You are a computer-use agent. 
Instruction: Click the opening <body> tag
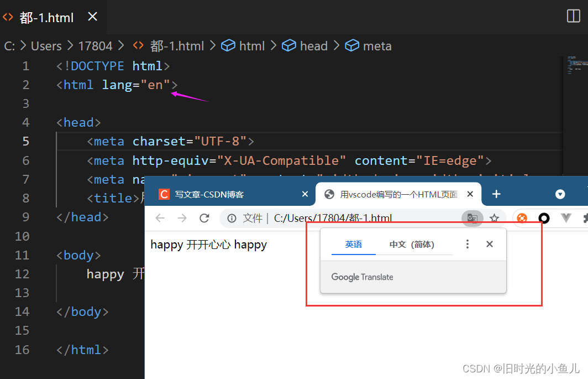[x=78, y=256]
